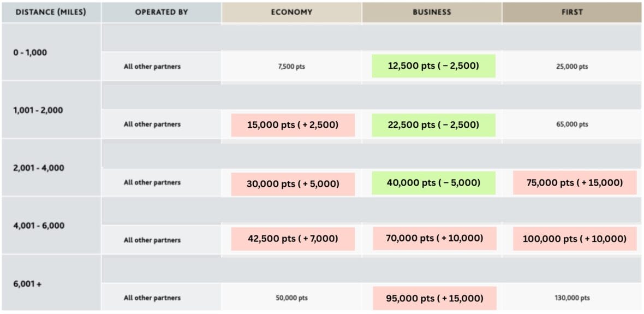Select the red 42,500 pts economy cell

pyautogui.click(x=293, y=239)
